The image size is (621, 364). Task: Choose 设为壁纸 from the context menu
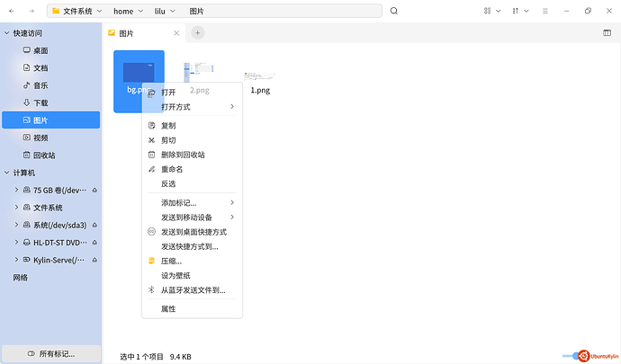tap(192, 276)
